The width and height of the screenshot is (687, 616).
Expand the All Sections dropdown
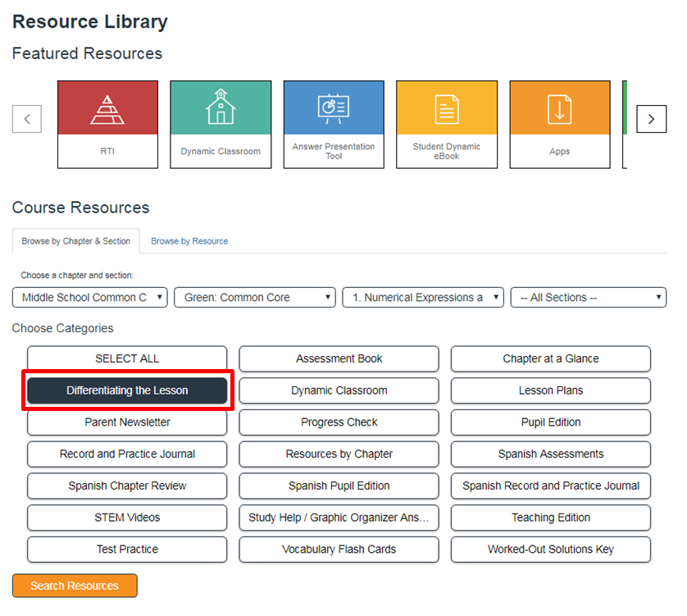click(x=588, y=298)
